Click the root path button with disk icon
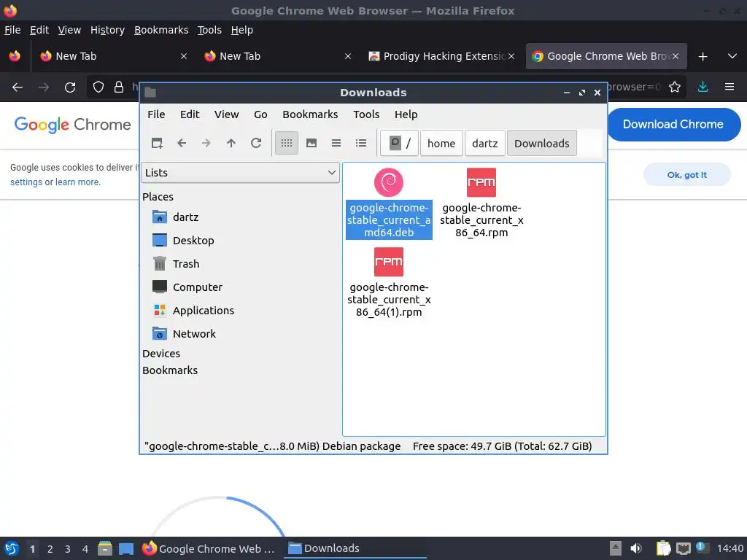This screenshot has height=560, width=747. coord(399,143)
